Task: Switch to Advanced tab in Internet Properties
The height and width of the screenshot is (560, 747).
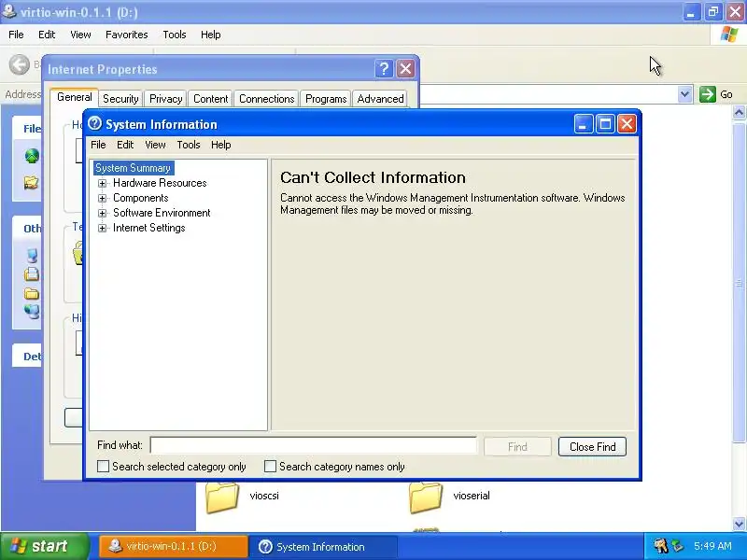Action: (x=380, y=99)
